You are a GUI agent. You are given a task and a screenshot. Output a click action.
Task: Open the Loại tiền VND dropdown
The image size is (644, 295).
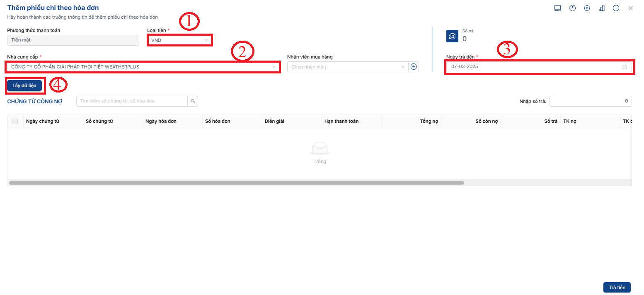click(179, 40)
